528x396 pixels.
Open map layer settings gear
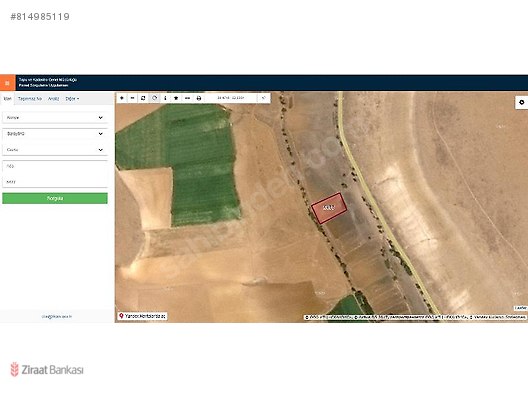coord(521,102)
